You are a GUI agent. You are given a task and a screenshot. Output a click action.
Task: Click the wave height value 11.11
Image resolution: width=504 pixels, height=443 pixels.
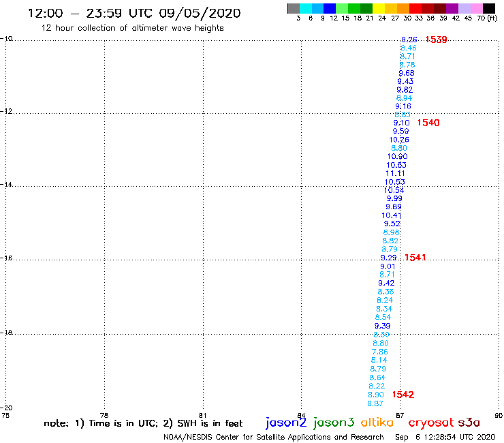click(x=395, y=173)
